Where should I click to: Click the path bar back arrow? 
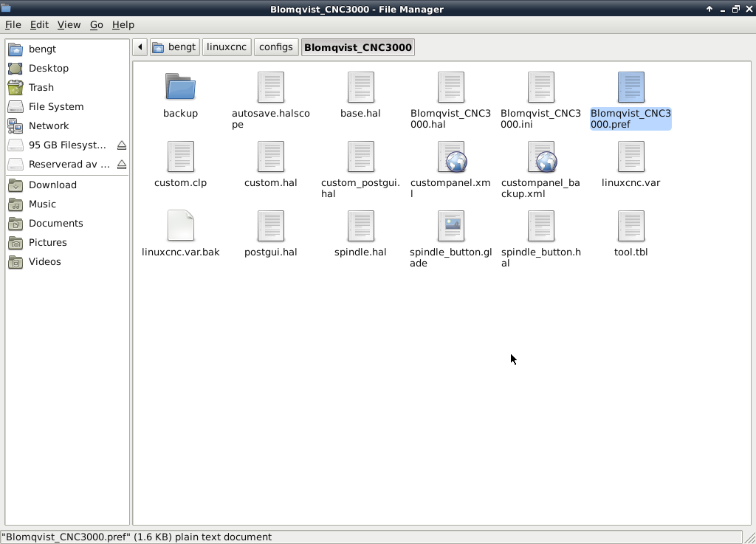(140, 47)
